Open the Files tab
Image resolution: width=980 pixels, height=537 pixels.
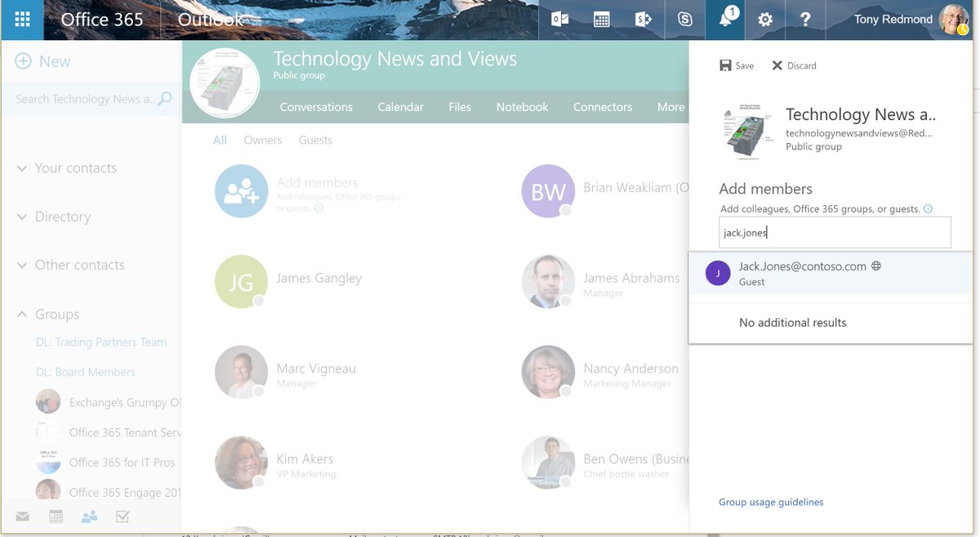pos(460,107)
